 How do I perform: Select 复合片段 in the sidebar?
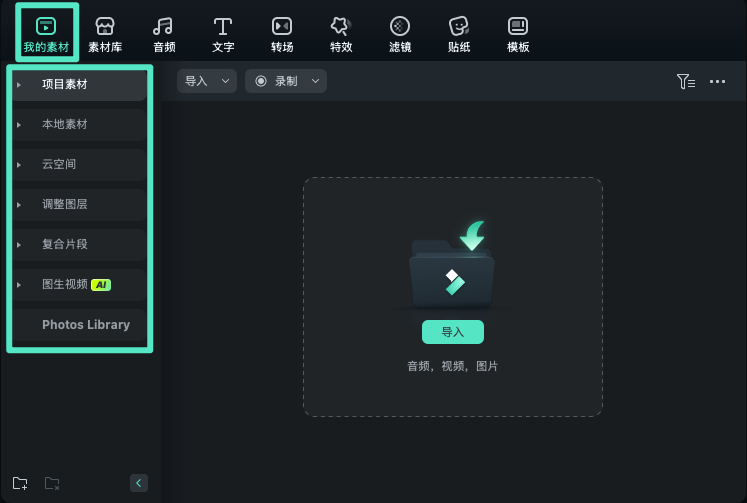click(x=80, y=245)
